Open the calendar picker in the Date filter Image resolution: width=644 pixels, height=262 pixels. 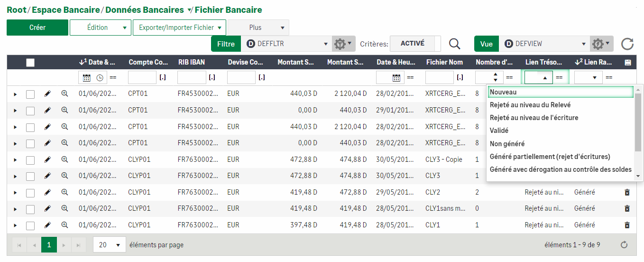(87, 77)
